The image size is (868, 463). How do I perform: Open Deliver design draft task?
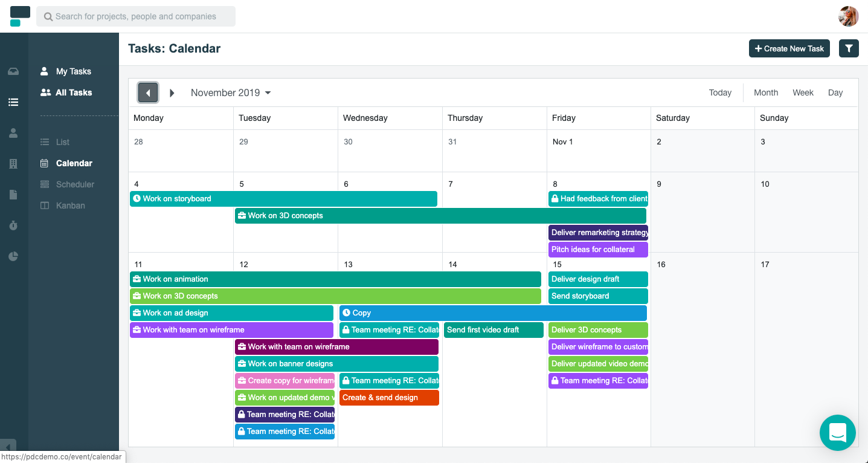[x=598, y=279]
